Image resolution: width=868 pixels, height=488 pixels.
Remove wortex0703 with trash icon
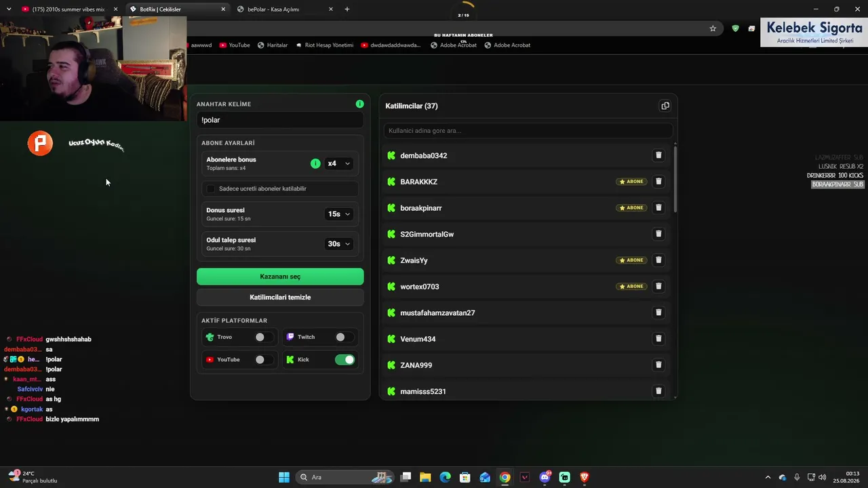[x=658, y=286]
